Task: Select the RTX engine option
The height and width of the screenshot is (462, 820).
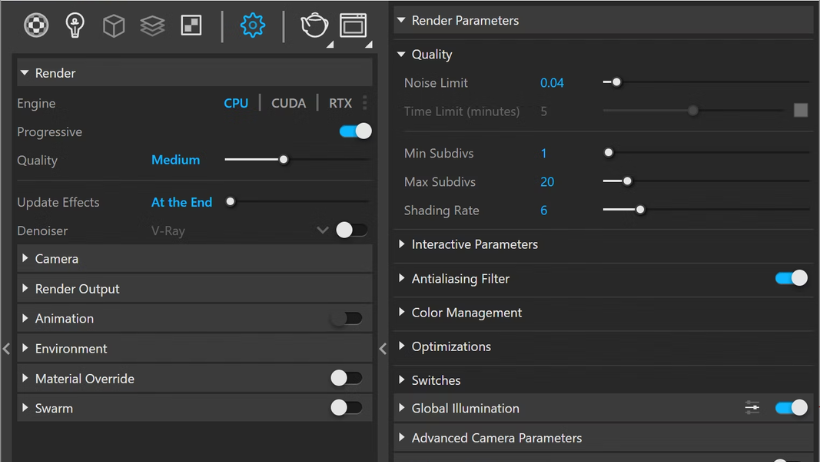Action: click(340, 103)
